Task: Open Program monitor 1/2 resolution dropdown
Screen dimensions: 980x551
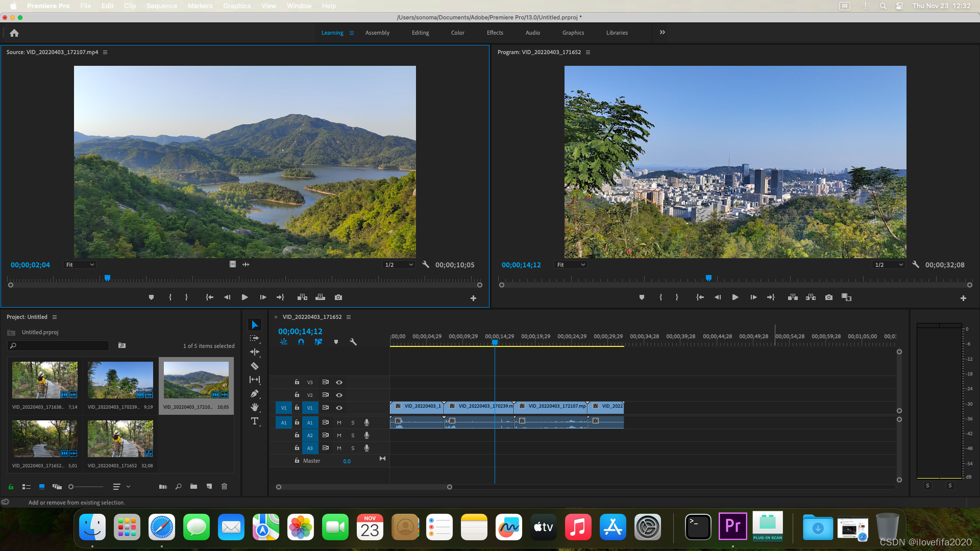Action: coord(889,265)
